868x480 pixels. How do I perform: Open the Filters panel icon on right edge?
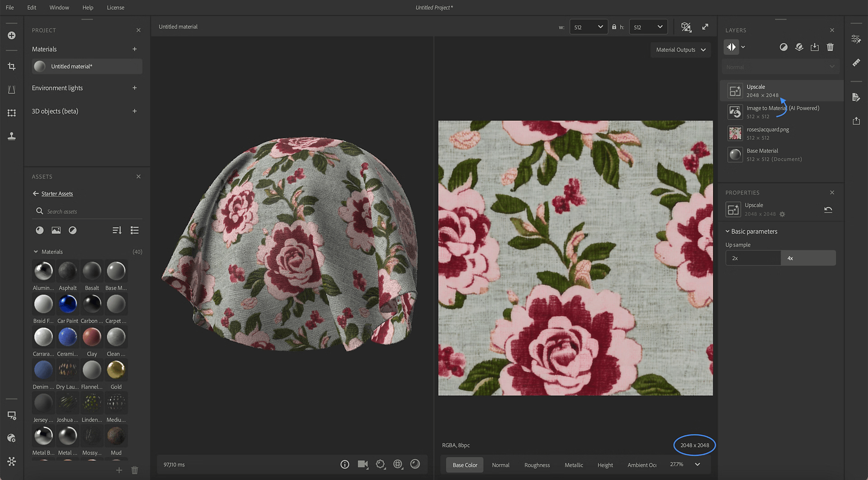856,39
